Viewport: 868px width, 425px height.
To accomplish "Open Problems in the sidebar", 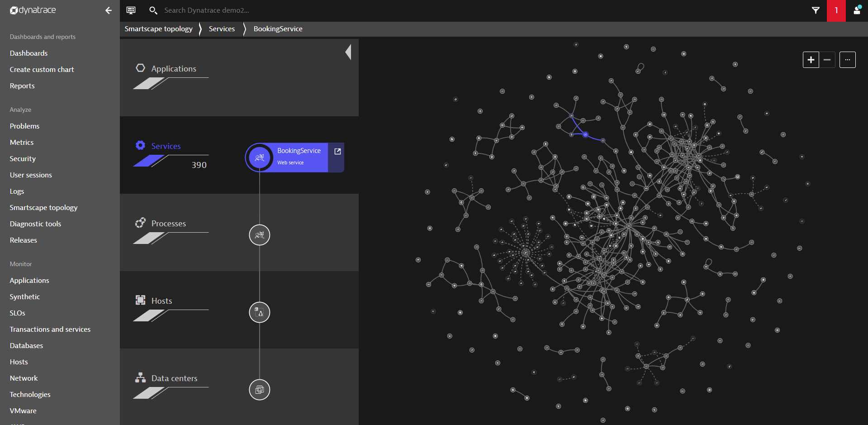I will click(x=24, y=126).
